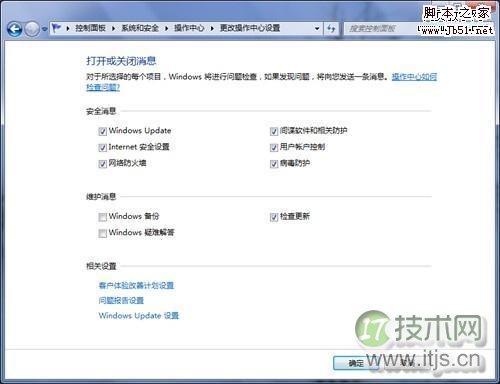This screenshot has width=500, height=384.
Task: Toggle the 检查更新 checkbox
Action: 274,217
